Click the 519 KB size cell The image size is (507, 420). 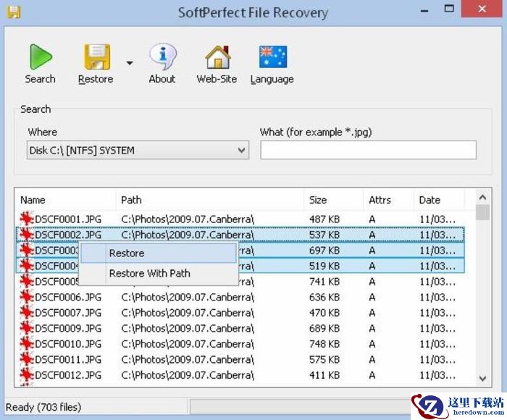click(324, 266)
